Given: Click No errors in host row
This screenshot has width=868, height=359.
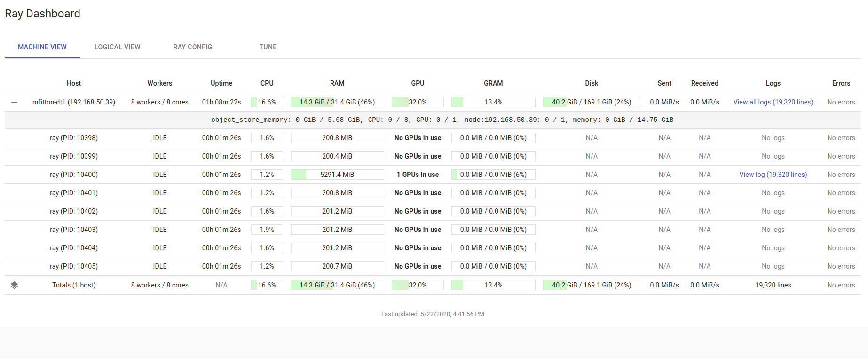Looking at the screenshot, I should coord(841,102).
